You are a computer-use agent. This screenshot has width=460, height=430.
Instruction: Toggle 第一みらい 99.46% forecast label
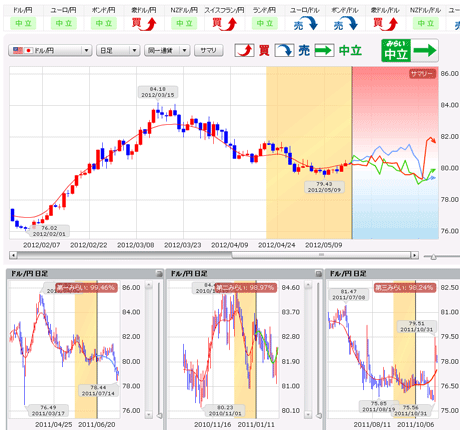point(86,287)
